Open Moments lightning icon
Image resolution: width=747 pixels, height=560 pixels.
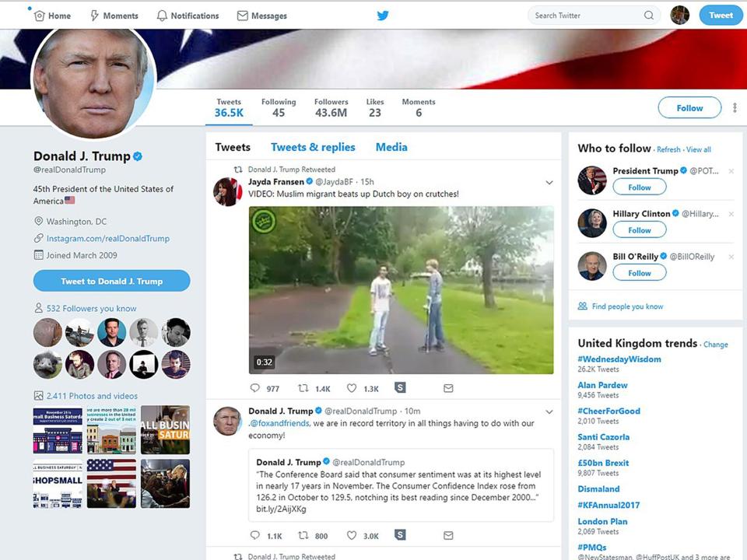(x=94, y=16)
